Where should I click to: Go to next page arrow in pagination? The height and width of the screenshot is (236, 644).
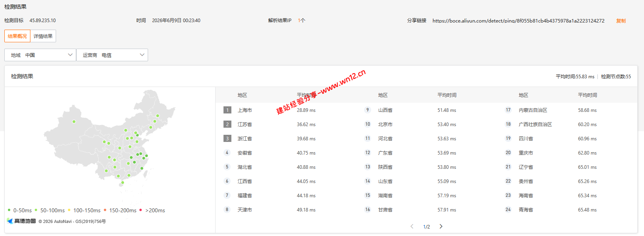click(x=441, y=227)
